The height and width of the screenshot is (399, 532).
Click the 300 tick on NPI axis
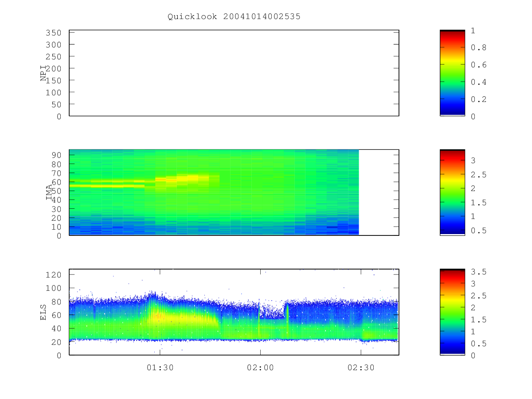[x=54, y=45]
